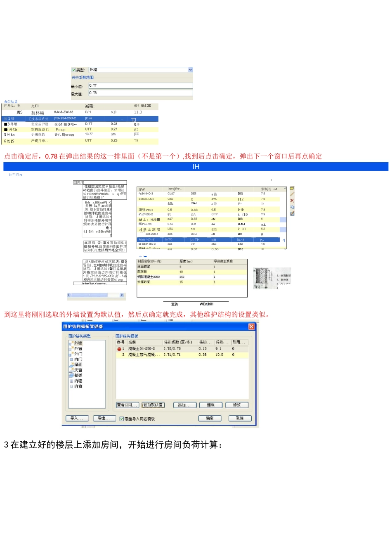Select layer row with thickness 15

pyautogui.click(x=192, y=282)
